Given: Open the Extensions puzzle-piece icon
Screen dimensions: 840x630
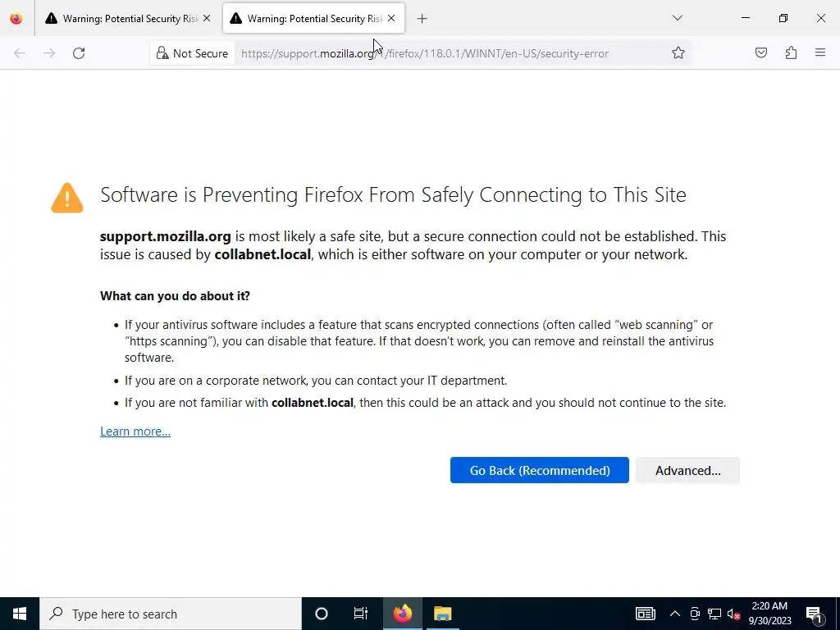Looking at the screenshot, I should pyautogui.click(x=791, y=53).
